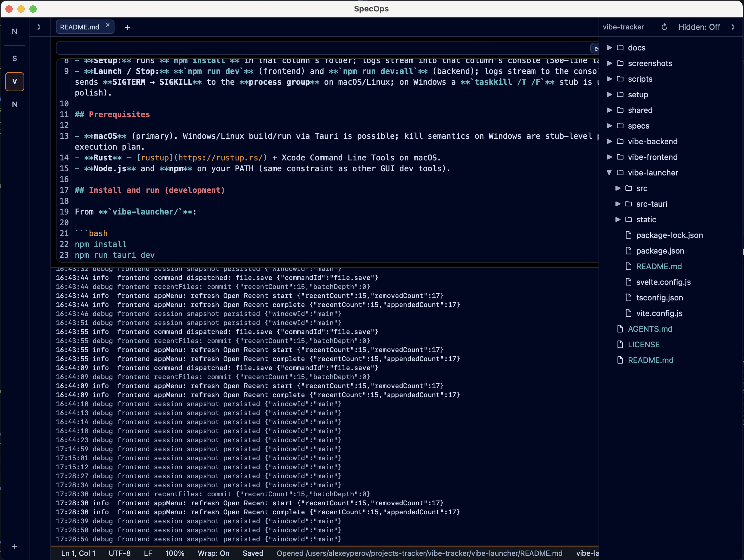This screenshot has width=744, height=560.
Task: Select the active V workspace
Action: (x=14, y=81)
